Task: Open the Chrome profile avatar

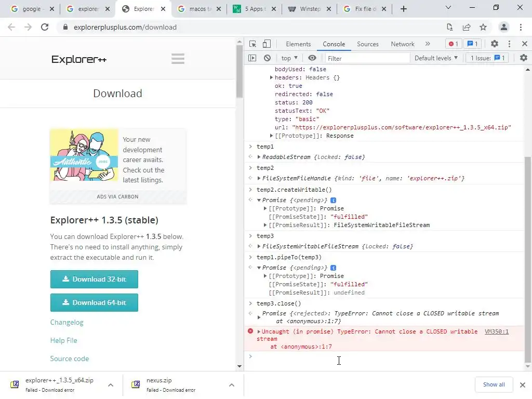Action: [x=504, y=27]
